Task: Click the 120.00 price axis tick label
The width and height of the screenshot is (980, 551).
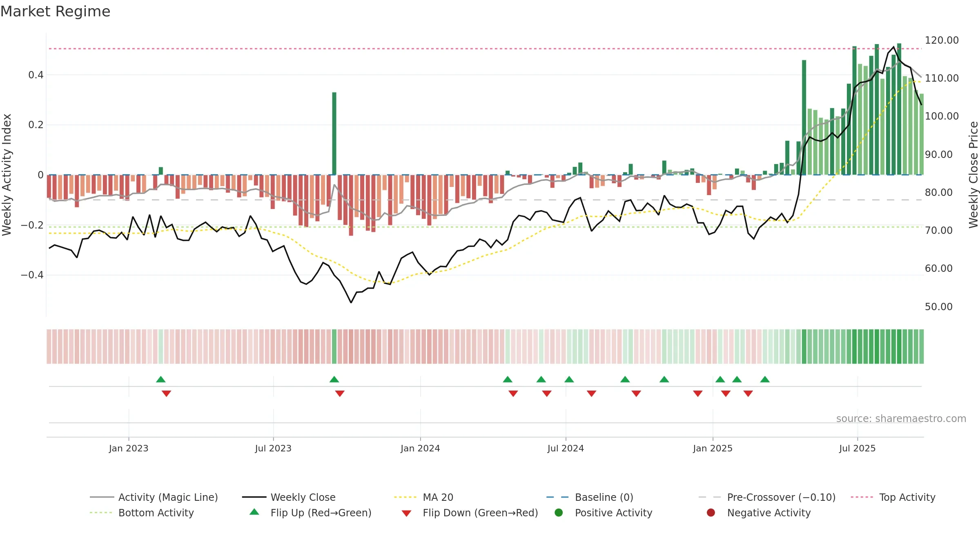Action: click(x=942, y=40)
